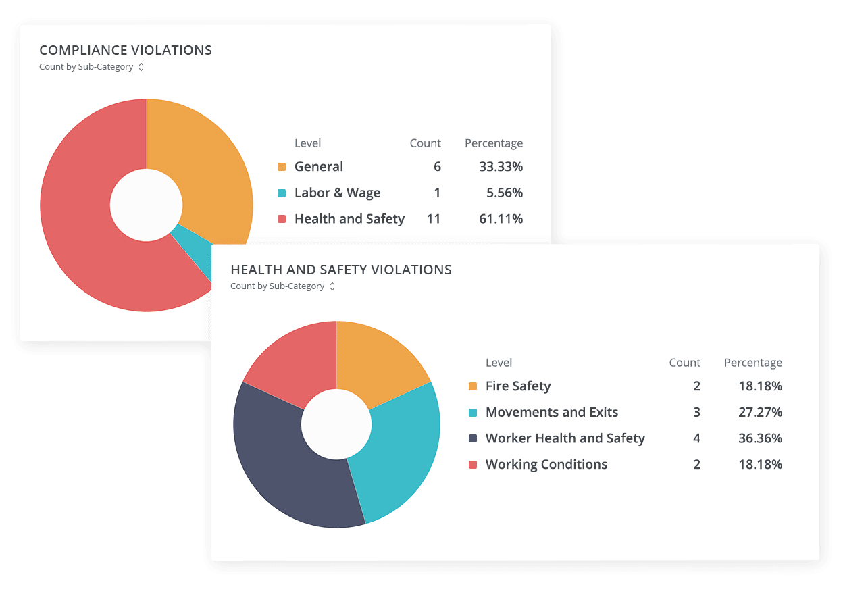Click the HEALTH AND SAFETY VIOLATIONS card title
The width and height of the screenshot is (868, 608).
[341, 270]
